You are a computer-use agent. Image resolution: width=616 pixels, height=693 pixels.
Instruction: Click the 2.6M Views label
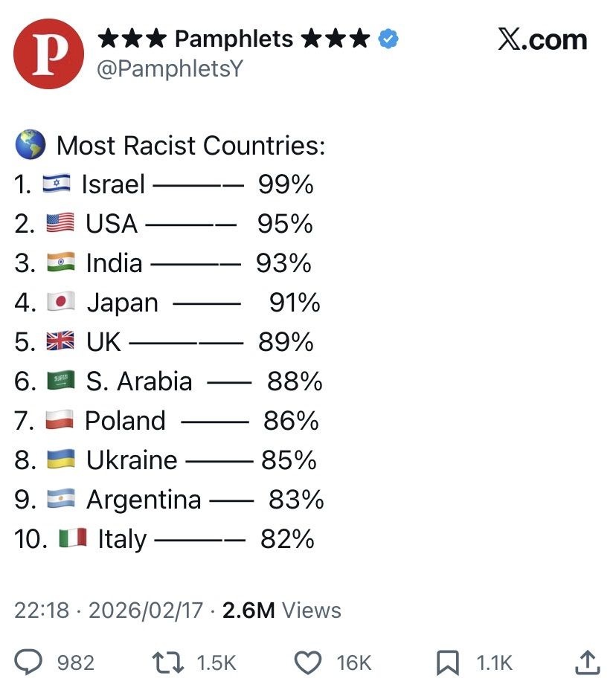(x=282, y=610)
